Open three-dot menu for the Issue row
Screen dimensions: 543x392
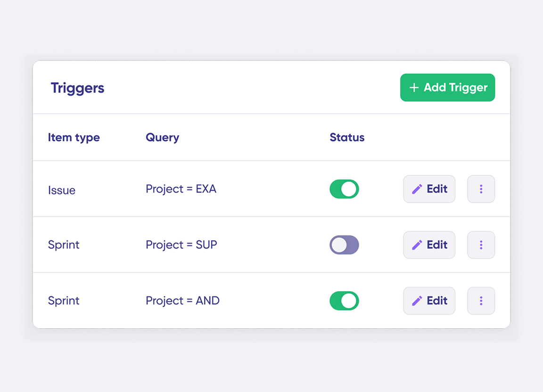[481, 189]
